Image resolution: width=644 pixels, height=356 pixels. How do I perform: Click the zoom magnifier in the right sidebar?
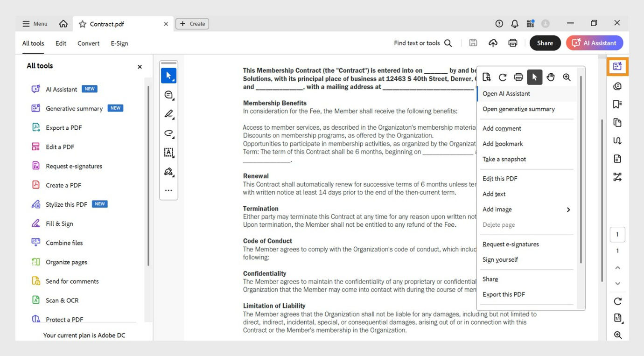point(617,335)
